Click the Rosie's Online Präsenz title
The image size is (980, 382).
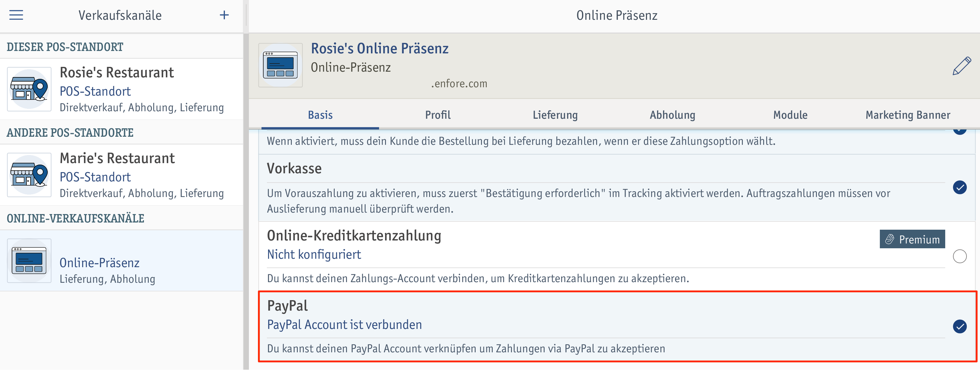coord(380,48)
